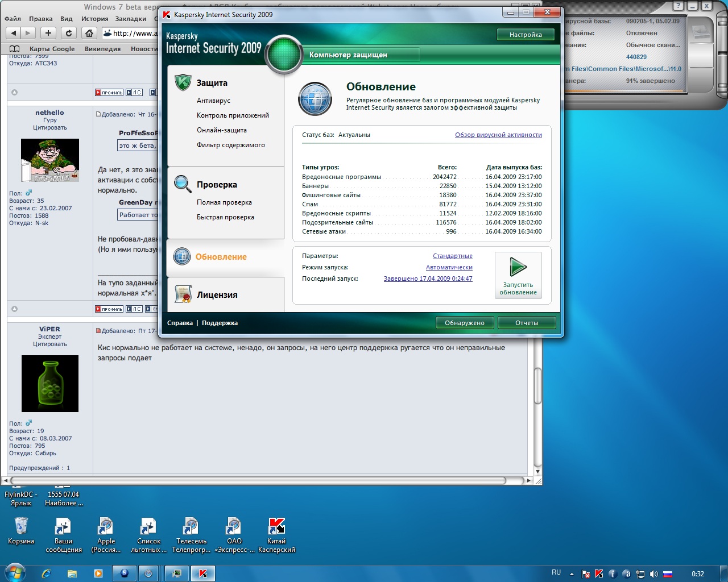Open the Настройка settings button
Viewport: 728px width, 582px height.
pyautogui.click(x=526, y=35)
